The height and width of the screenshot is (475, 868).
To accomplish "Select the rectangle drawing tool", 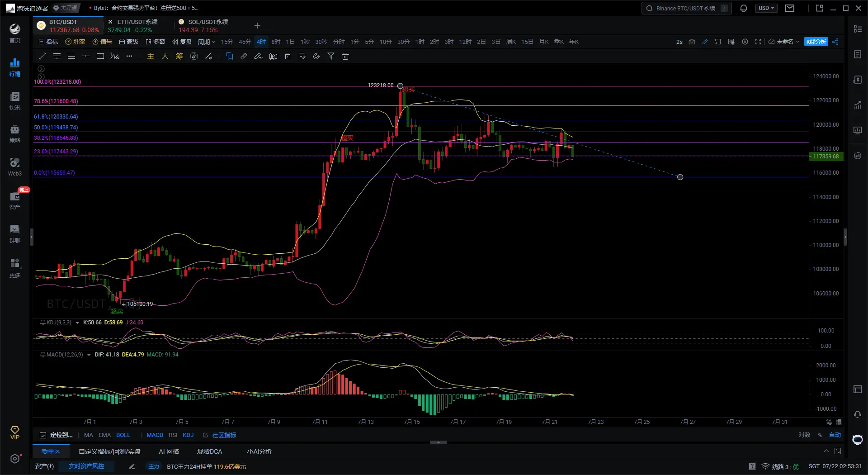I will coord(100,56).
